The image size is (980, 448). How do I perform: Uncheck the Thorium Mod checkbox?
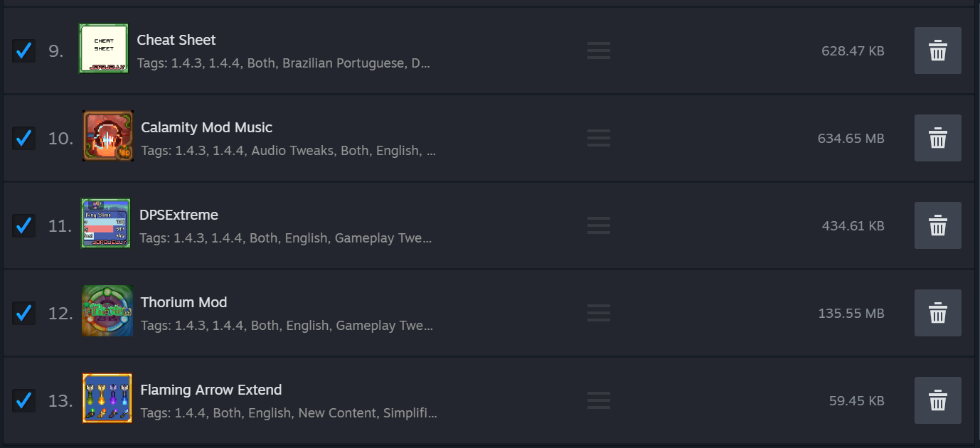(23, 313)
